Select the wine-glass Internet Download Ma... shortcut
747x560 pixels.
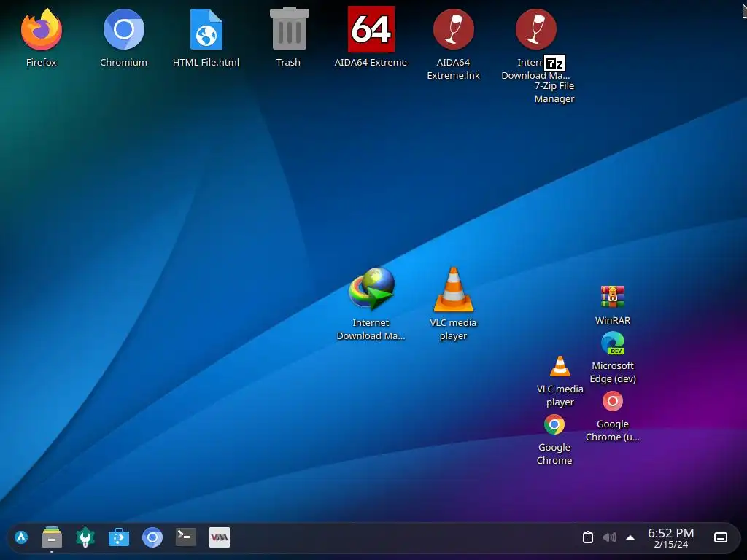[536, 29]
